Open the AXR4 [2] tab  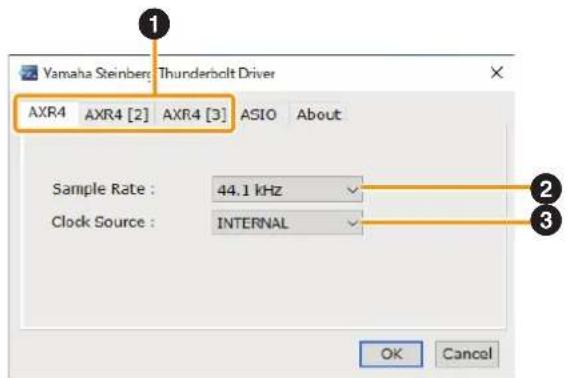click(x=117, y=115)
